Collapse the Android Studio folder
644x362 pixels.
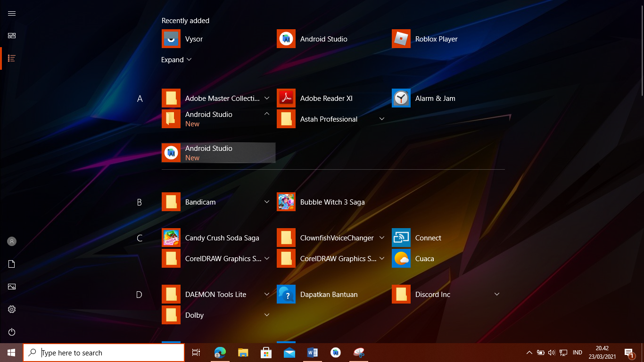267,114
